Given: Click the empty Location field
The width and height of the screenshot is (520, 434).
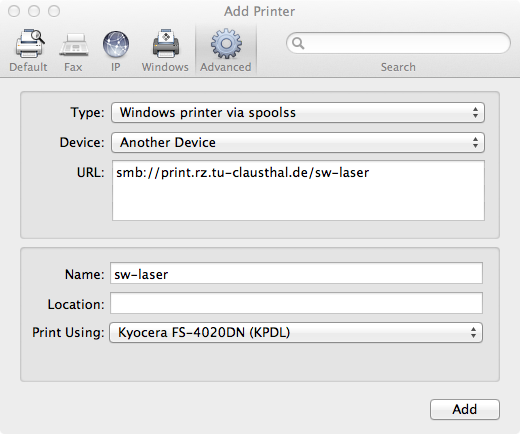Looking at the screenshot, I should tap(296, 303).
